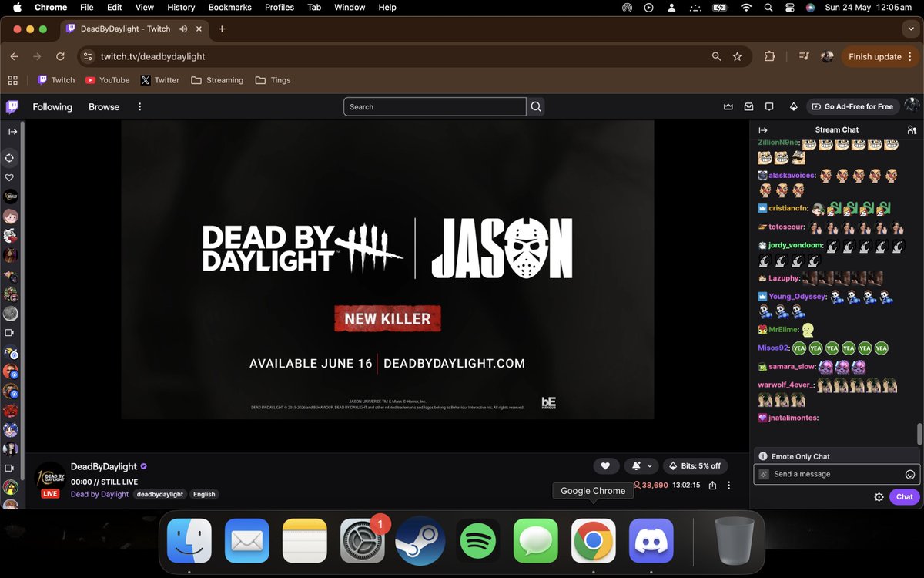The height and width of the screenshot is (578, 924).
Task: Click chat username Young_Odyssey
Action: click(x=797, y=296)
